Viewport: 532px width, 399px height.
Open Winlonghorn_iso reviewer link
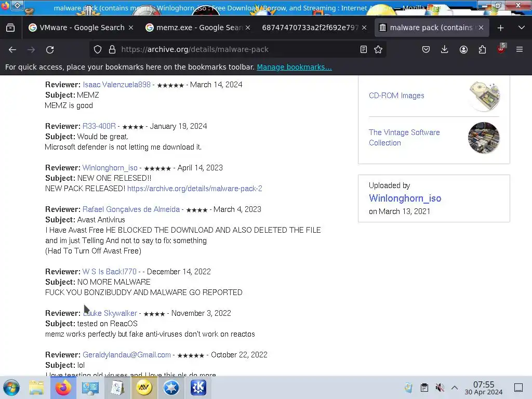(x=110, y=168)
